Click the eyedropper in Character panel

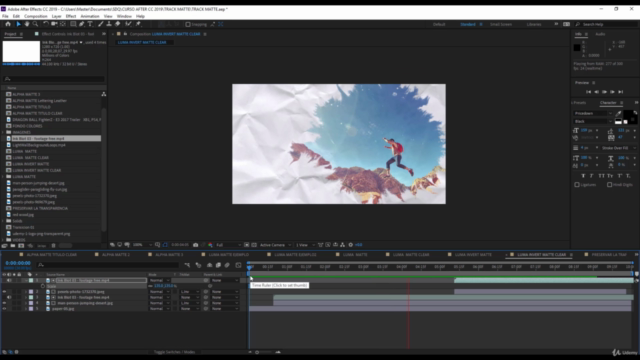[618, 113]
